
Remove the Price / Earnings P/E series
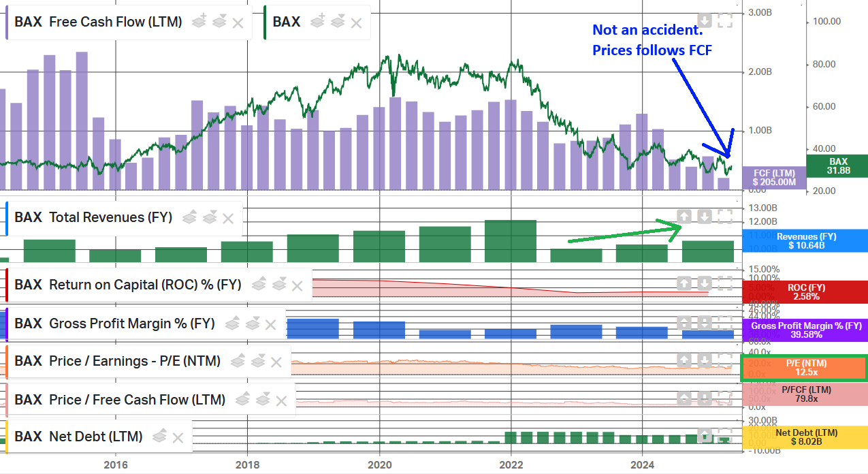[x=276, y=362]
